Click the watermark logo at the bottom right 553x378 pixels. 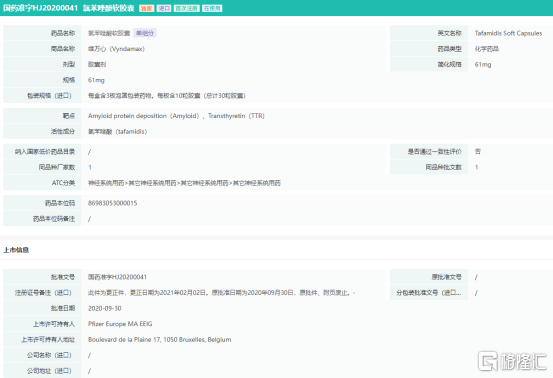[512, 361]
